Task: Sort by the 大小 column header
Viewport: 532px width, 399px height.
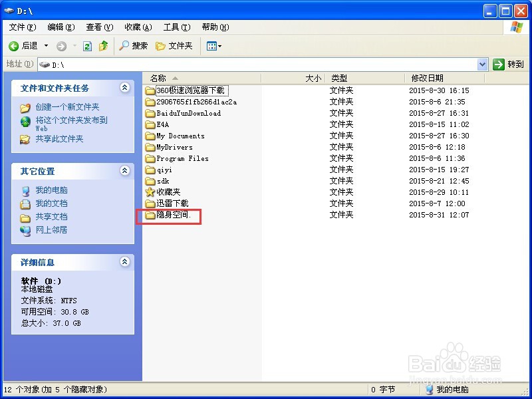Action: 293,78
